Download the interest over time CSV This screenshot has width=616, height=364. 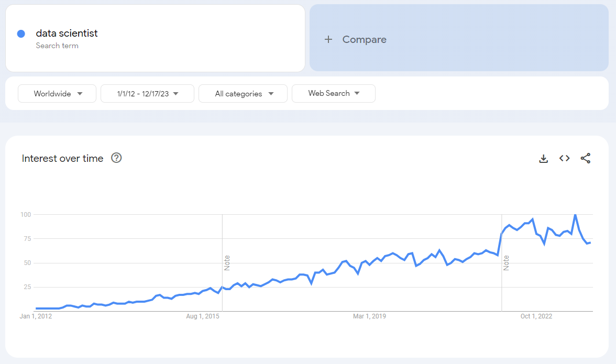[x=543, y=158]
